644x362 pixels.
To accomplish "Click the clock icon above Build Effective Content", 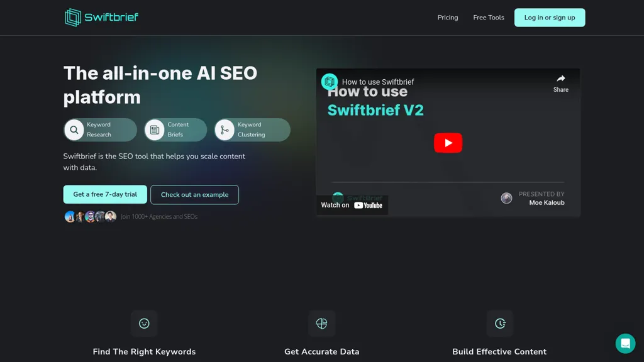I will [500, 324].
